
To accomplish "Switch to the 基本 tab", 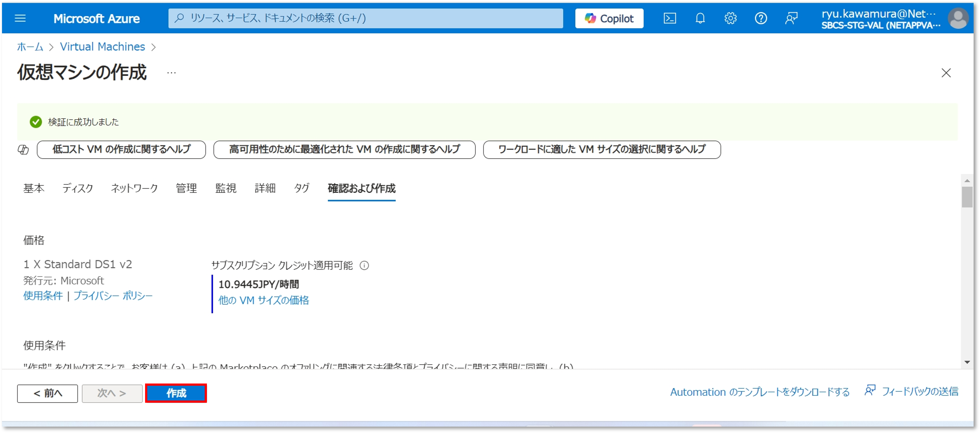I will pos(34,188).
